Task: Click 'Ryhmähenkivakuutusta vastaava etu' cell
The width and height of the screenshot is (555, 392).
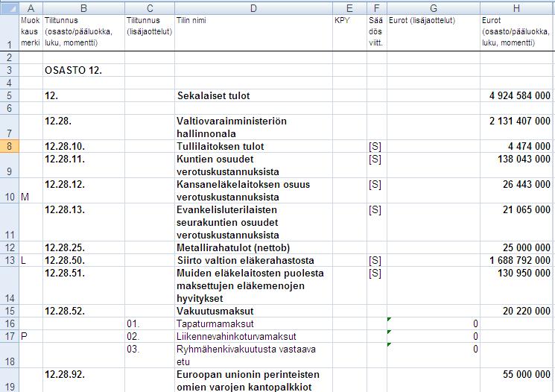Action: (253, 355)
